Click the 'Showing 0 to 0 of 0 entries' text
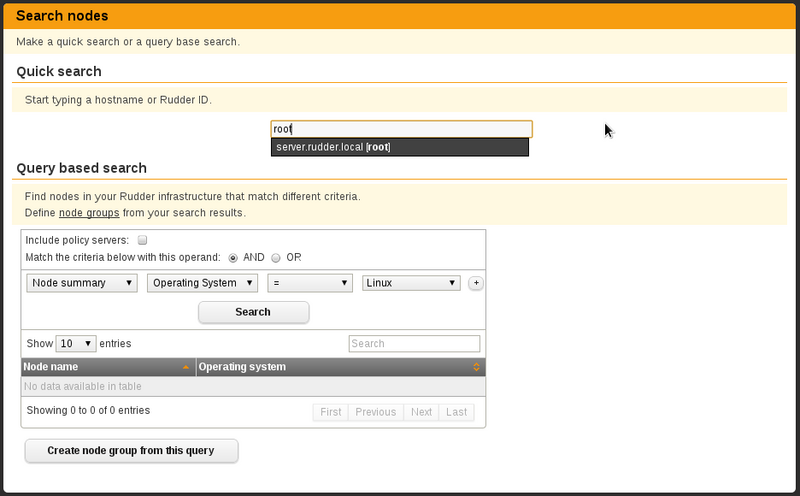Viewport: 800px width, 496px height. (88, 410)
